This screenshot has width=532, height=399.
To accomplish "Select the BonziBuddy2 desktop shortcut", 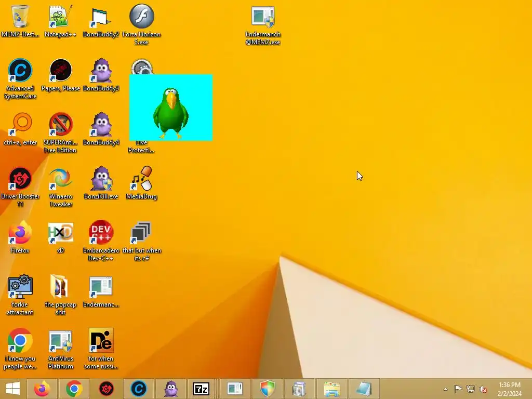I will (x=101, y=21).
